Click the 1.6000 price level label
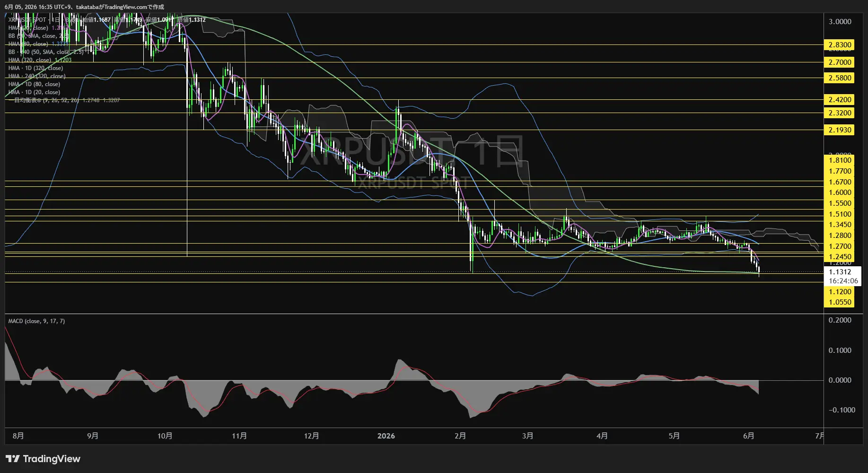 click(840, 192)
